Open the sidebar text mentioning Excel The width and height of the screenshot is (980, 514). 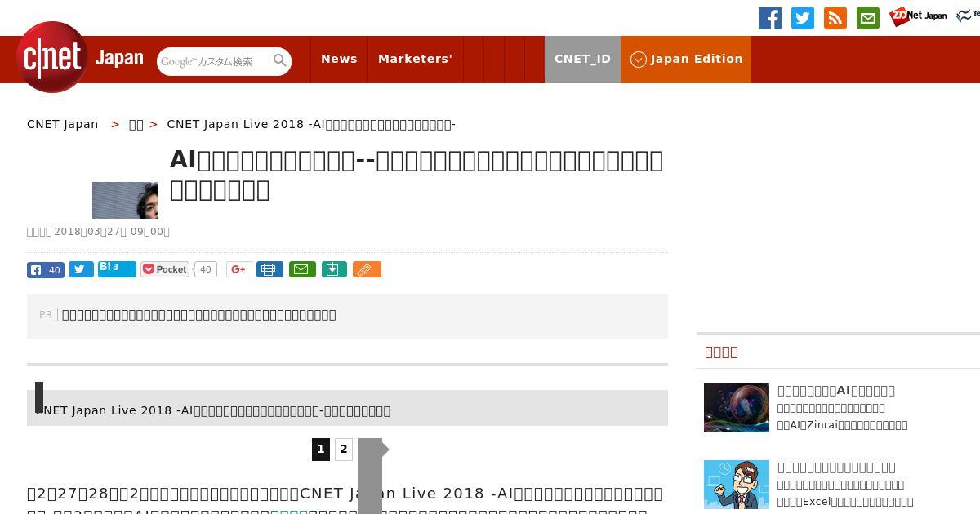coord(845,502)
